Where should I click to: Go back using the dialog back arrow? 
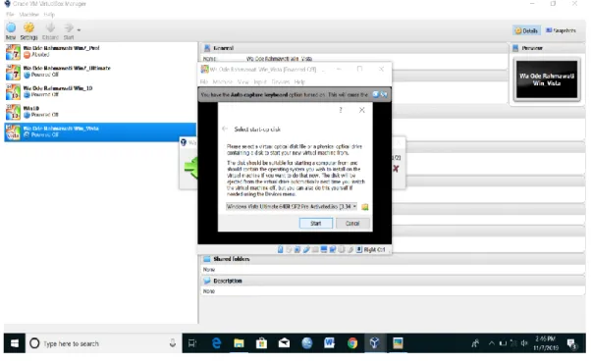coord(225,129)
